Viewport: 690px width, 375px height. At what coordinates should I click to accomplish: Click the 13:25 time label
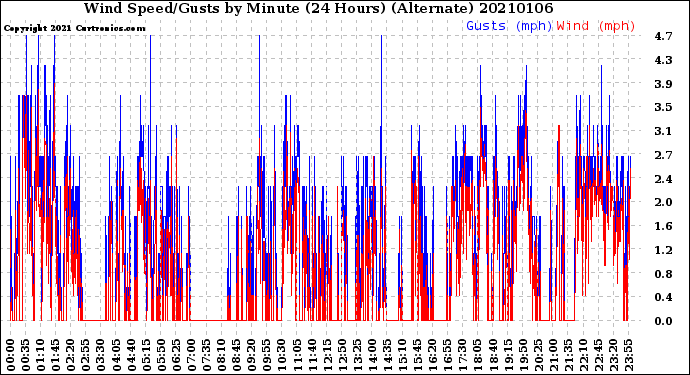click(357, 355)
